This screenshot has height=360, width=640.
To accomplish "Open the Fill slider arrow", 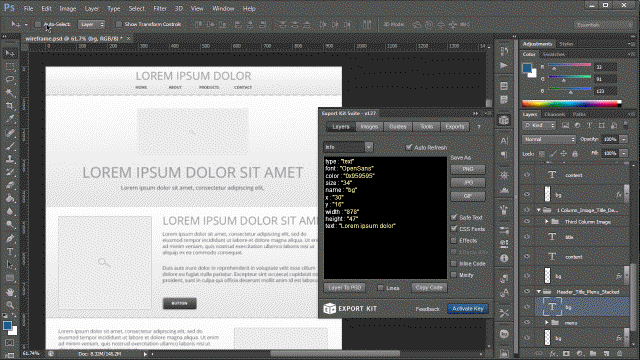I will pos(624,153).
